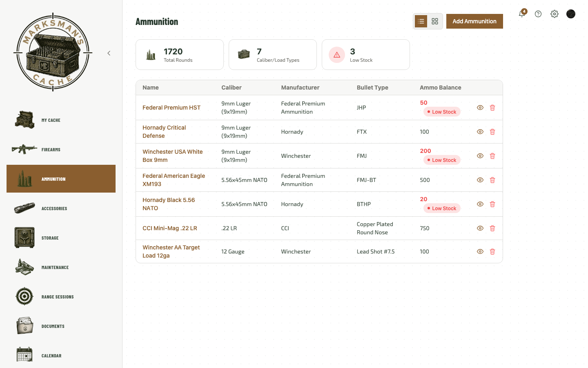Viewport: 588px width, 368px height.
Task: Open Federal American Eagle XM193 link
Action: tap(174, 180)
